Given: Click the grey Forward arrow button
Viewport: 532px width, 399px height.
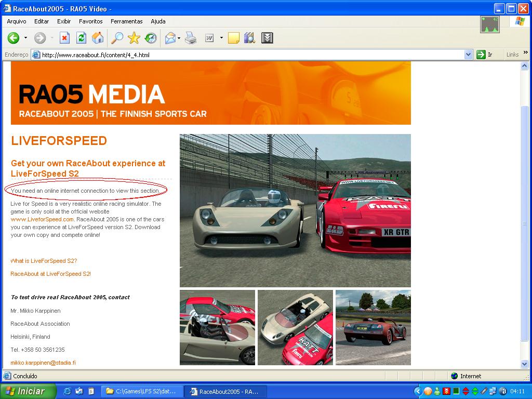Looking at the screenshot, I should pyautogui.click(x=40, y=38).
